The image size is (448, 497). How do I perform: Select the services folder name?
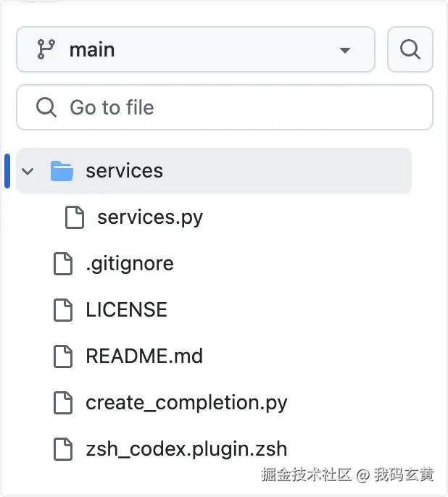click(124, 171)
